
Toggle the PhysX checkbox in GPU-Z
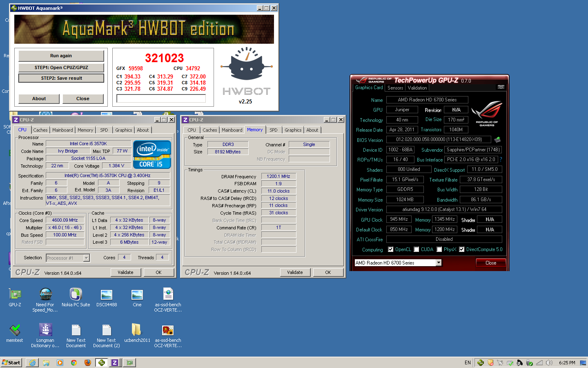(x=439, y=249)
